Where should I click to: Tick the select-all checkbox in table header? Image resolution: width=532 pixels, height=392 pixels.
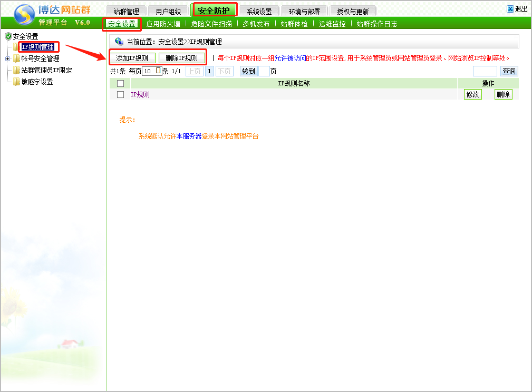pyautogui.click(x=120, y=83)
